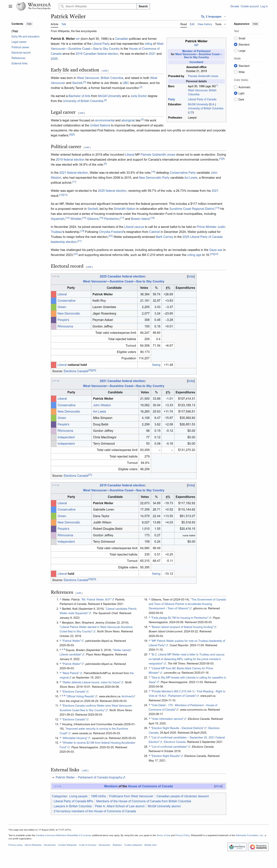This screenshot has width=277, height=868.
Task: Expand the Members of House of Commons navbox
Action: (218, 786)
